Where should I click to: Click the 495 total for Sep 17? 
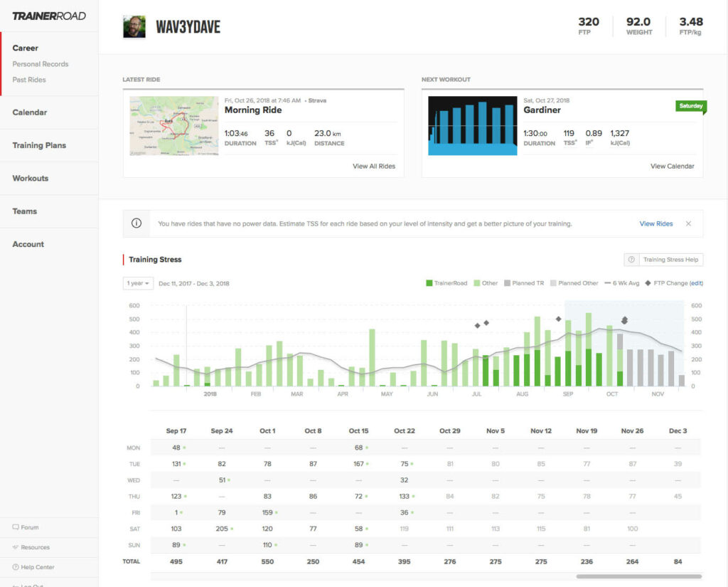176,561
